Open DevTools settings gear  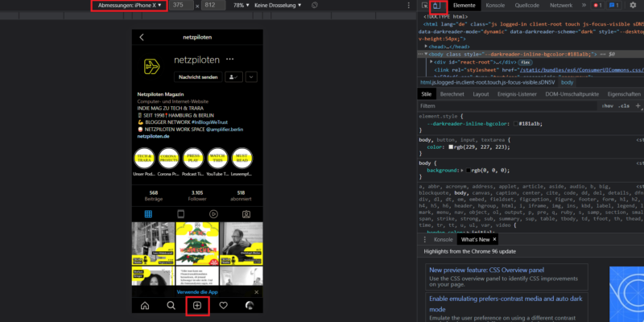coord(632,6)
